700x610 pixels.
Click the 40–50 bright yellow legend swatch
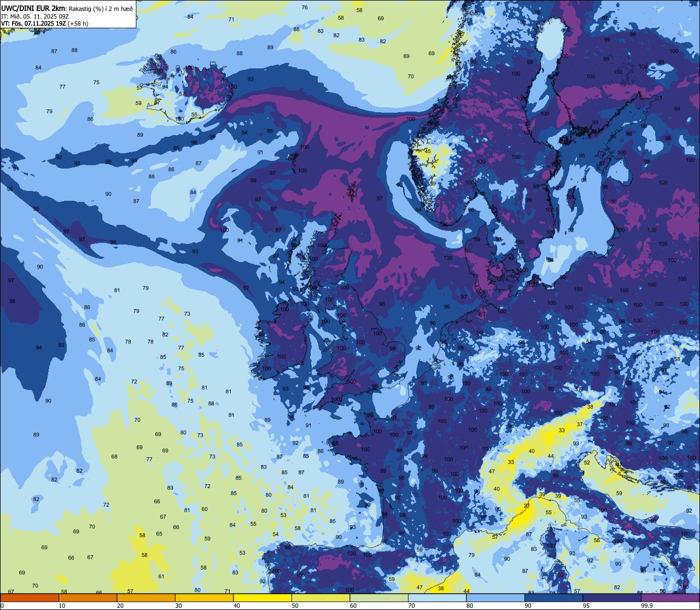tap(262, 598)
